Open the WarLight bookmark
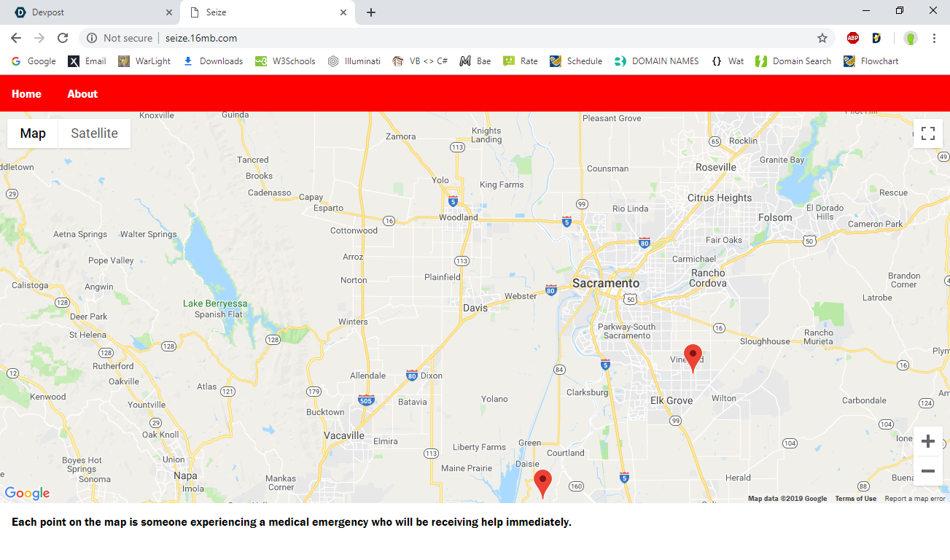 pyautogui.click(x=144, y=61)
